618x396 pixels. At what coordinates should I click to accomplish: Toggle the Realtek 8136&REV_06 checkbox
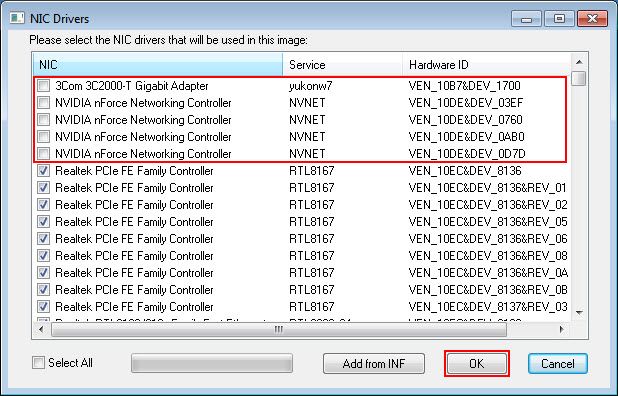coord(43,238)
